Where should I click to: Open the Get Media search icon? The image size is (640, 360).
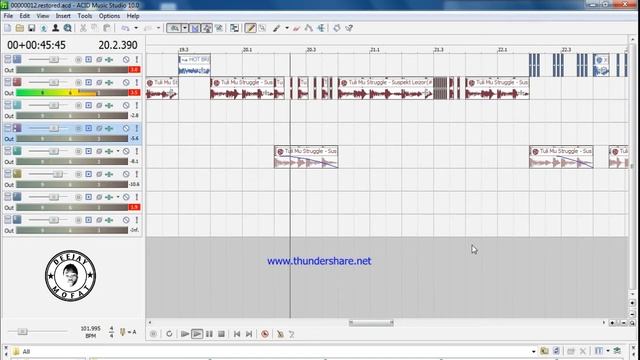tap(68, 28)
